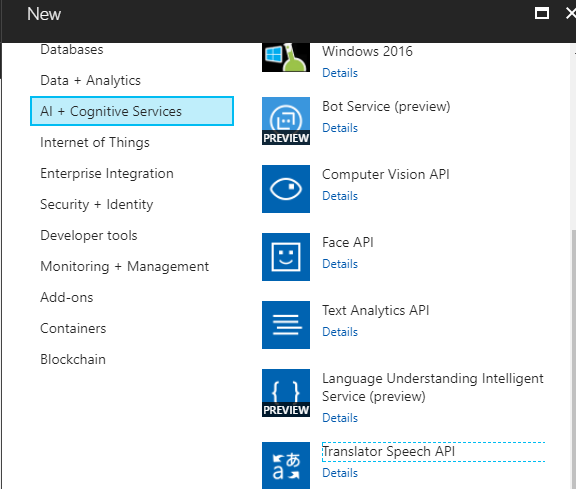The width and height of the screenshot is (576, 489).
Task: Click Language Understanding Intelligent Service title
Action: [x=433, y=387]
